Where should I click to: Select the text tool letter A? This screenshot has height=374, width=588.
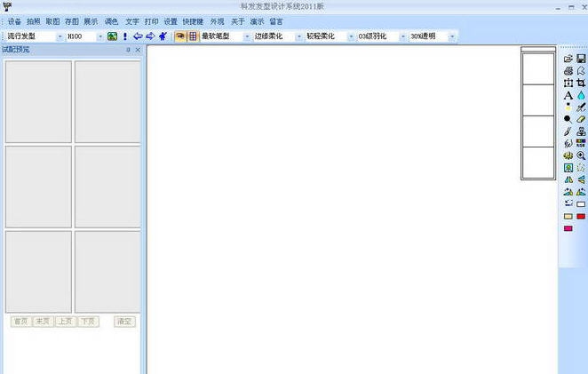pos(568,95)
